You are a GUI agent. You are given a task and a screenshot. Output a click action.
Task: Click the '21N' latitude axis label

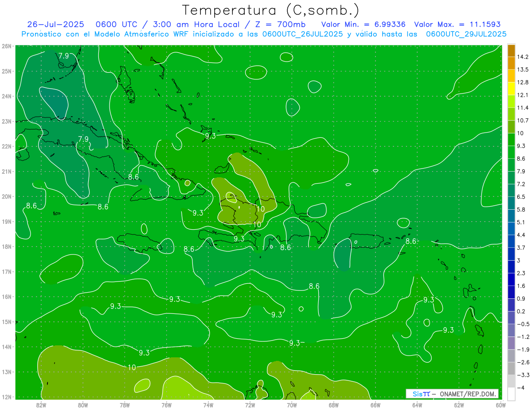click(7, 171)
